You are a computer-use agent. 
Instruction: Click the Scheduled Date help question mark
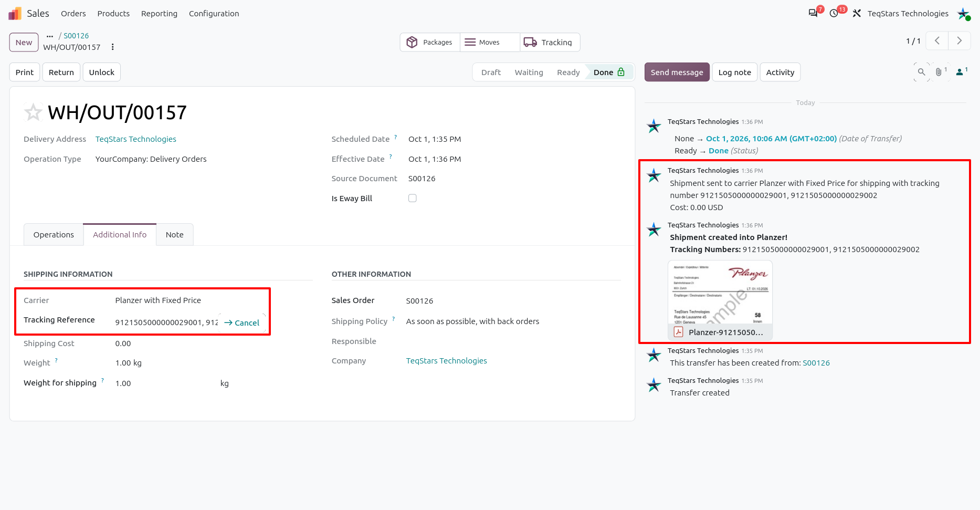pos(396,137)
